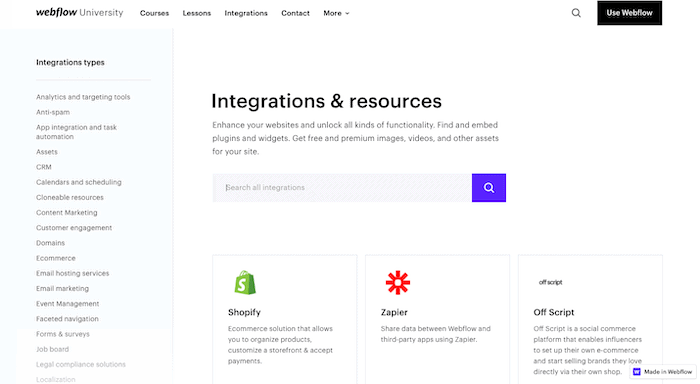Click Shopify's Ecommerce solution description text
Screen dimensions: 700x384
click(280, 345)
